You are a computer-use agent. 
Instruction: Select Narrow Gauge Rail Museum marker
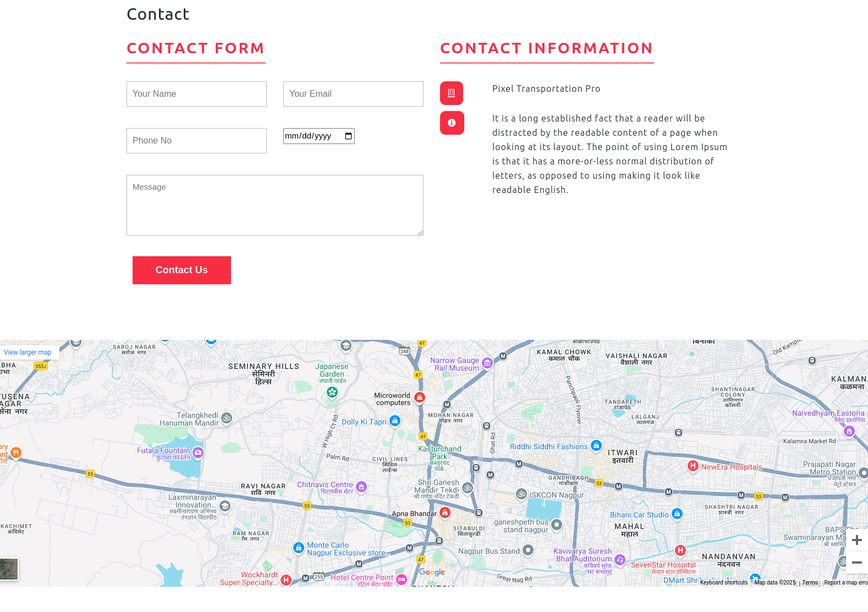click(x=487, y=363)
